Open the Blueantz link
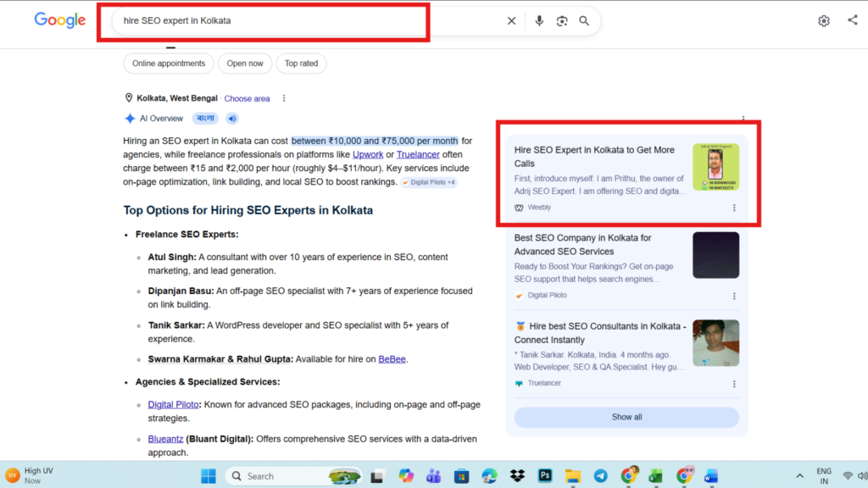Image resolution: width=868 pixels, height=488 pixels. pyautogui.click(x=165, y=439)
